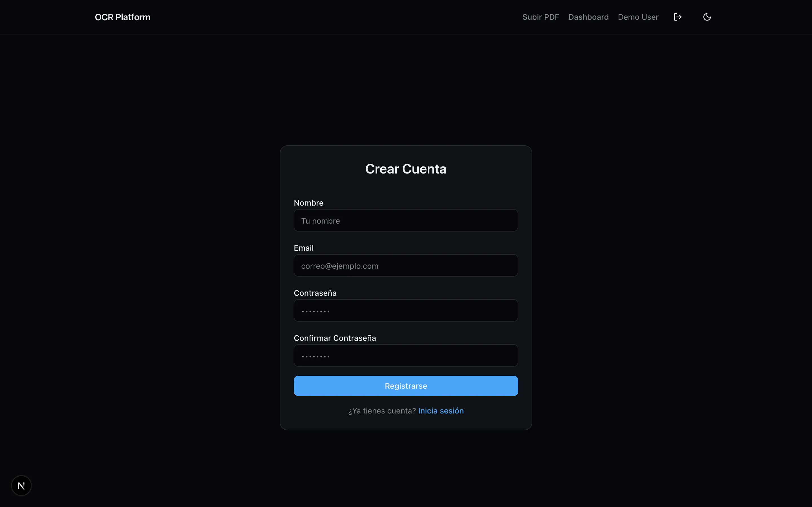Click the Confirmar Contraseña password field

tap(406, 355)
